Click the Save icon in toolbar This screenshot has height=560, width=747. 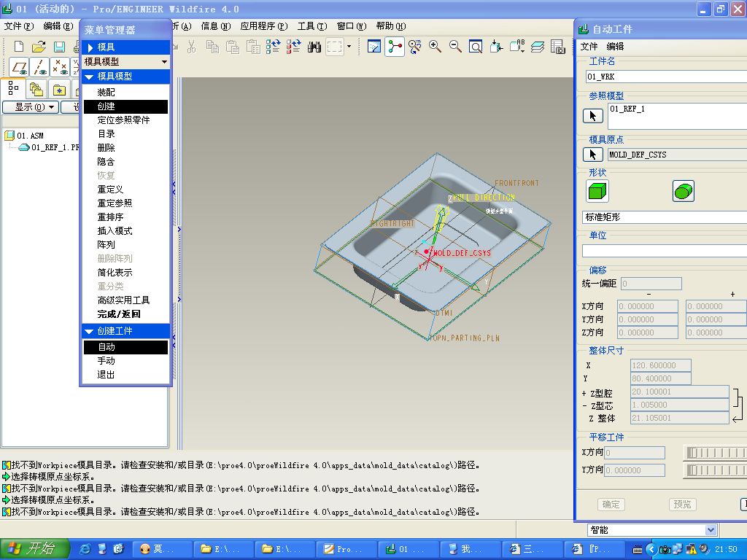(x=59, y=47)
